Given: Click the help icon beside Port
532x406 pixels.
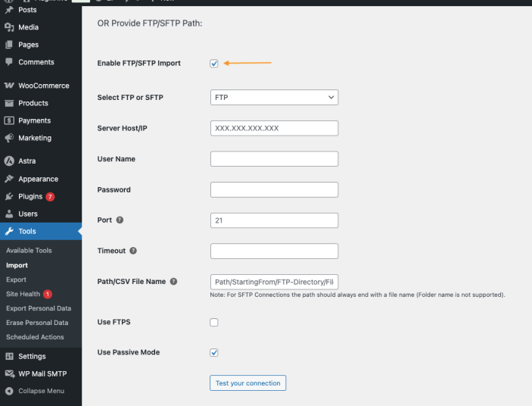Looking at the screenshot, I should (120, 220).
